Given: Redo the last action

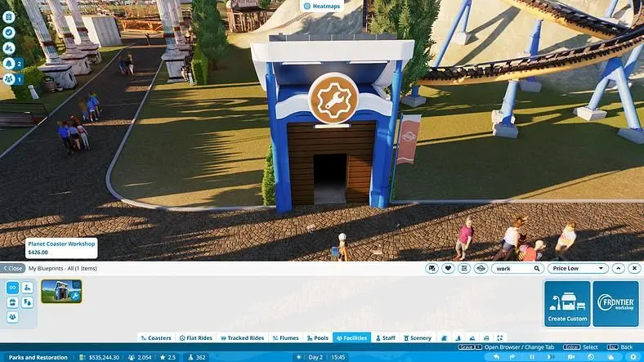Looking at the screenshot, I should click(512, 357).
